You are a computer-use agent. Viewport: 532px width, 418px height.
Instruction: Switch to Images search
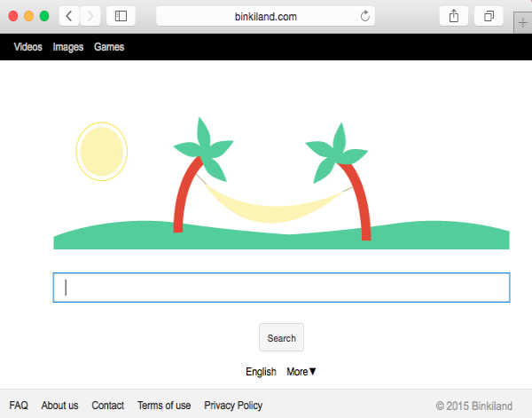pyautogui.click(x=67, y=47)
